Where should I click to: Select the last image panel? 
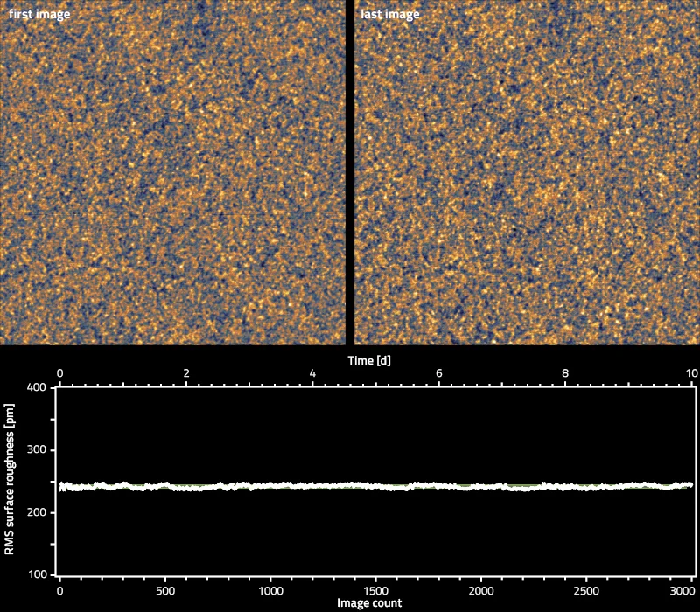point(525,175)
